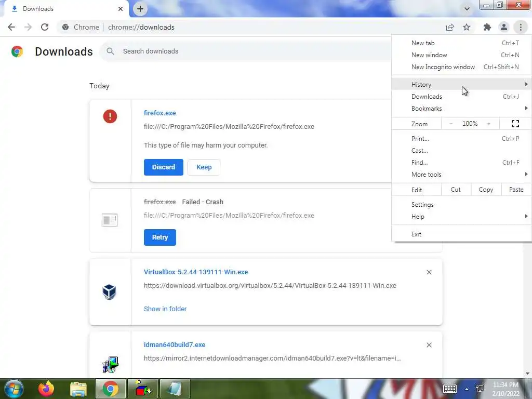Open Windows Explorer from the taskbar
The width and height of the screenshot is (532, 399).
click(78, 389)
